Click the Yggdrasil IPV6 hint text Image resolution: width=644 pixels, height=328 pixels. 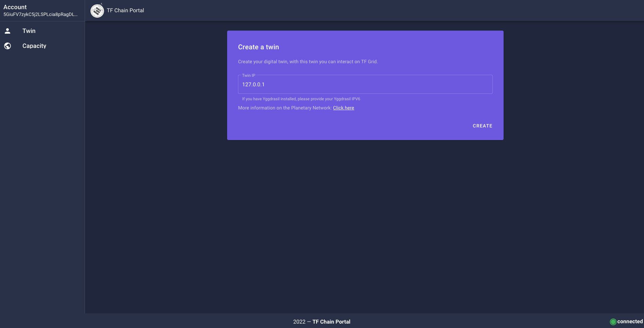point(301,99)
